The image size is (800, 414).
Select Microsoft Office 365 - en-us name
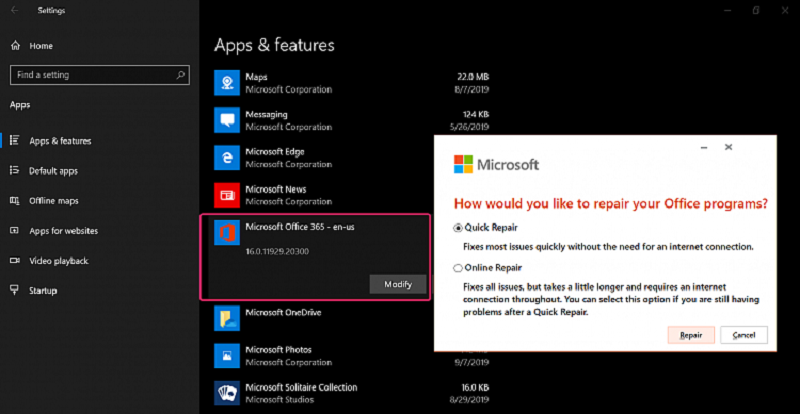[x=300, y=227]
